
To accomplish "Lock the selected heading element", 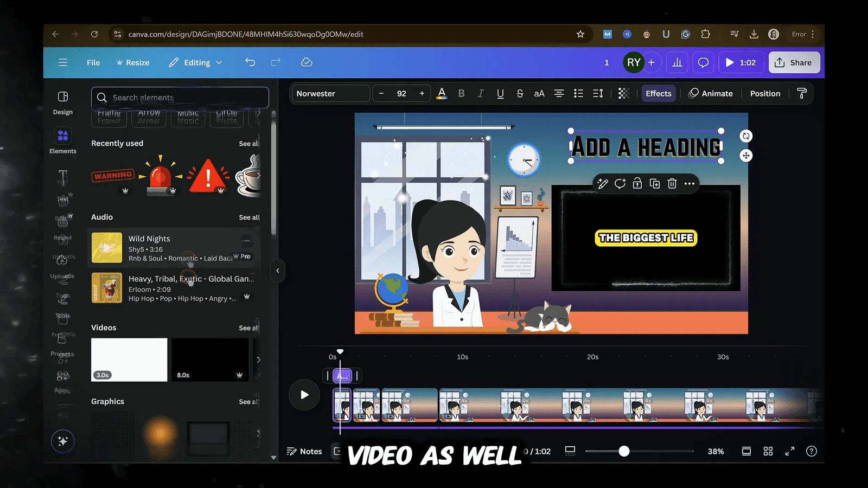I will tap(637, 184).
